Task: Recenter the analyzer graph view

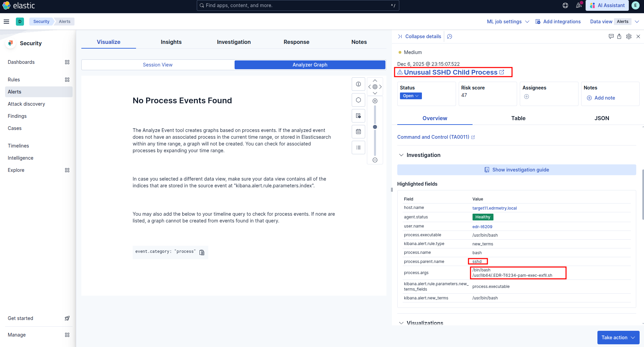Action: tap(375, 87)
